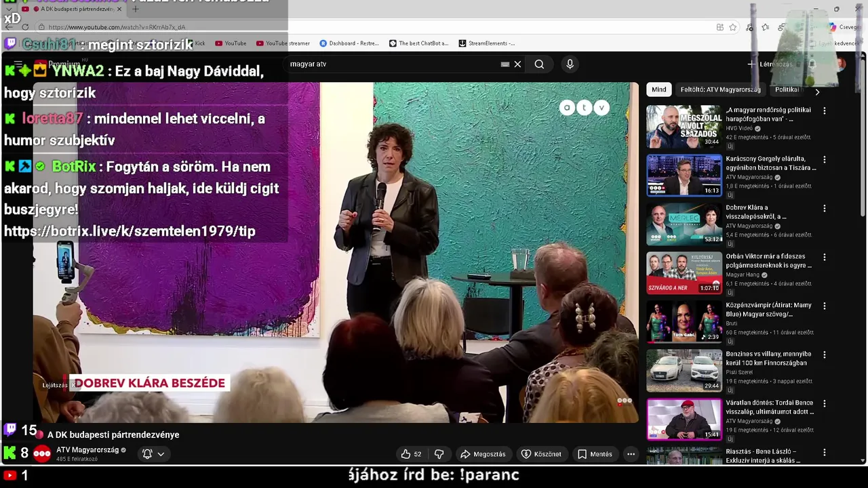Select the Mind filter chip
Screen dimensions: 868x488
[x=658, y=89]
